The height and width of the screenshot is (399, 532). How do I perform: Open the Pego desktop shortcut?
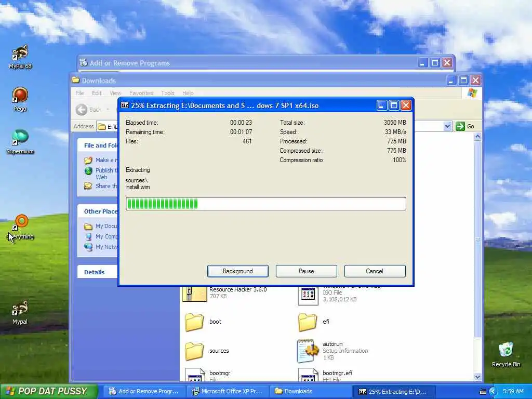point(20,99)
